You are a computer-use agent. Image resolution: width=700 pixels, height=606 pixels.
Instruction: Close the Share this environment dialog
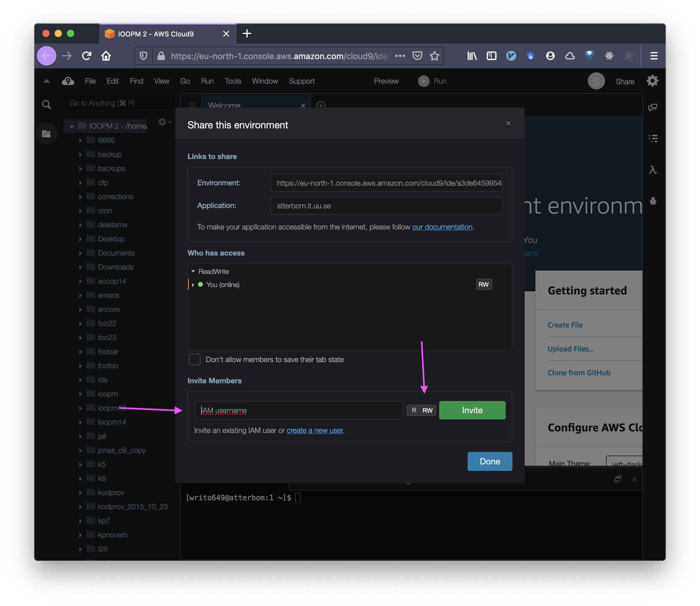(x=508, y=123)
